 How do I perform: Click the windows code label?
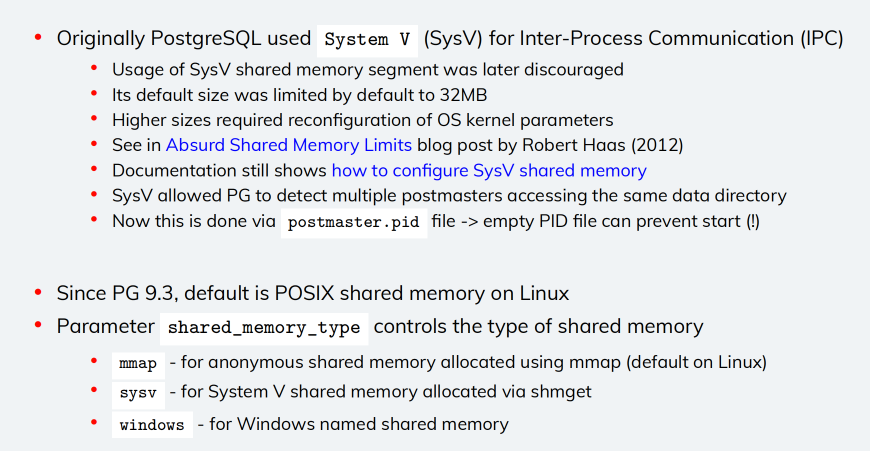coord(152,425)
